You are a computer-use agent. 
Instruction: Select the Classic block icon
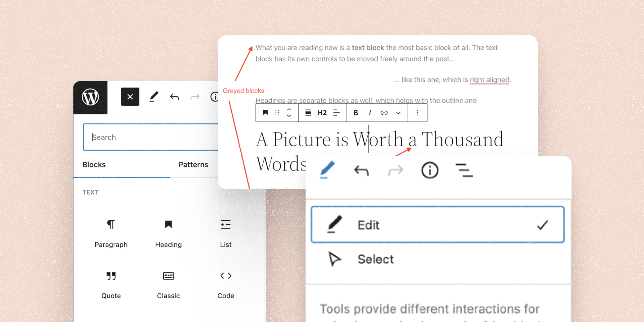pos(168,276)
